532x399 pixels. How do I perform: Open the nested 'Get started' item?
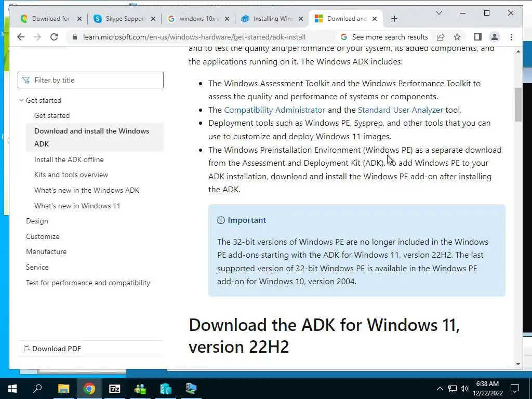(x=52, y=115)
